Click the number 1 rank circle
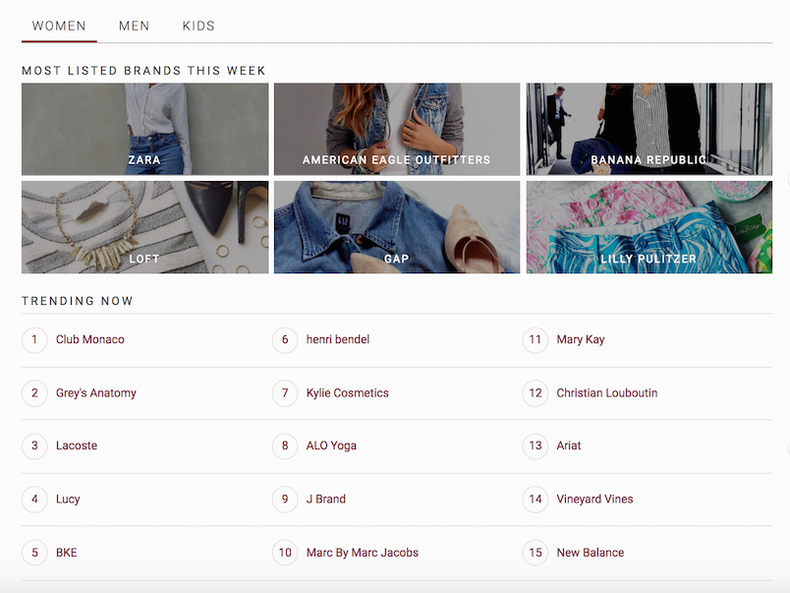 pos(34,340)
